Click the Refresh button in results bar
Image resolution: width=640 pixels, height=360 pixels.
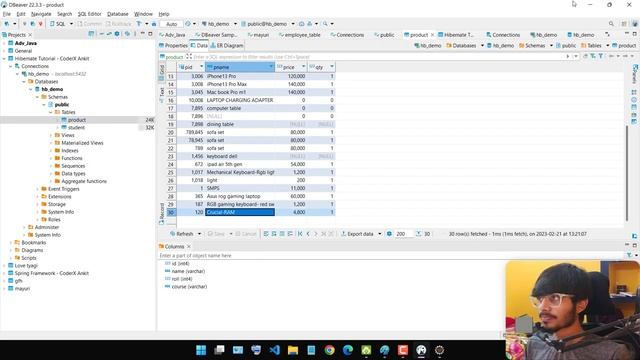point(182,234)
